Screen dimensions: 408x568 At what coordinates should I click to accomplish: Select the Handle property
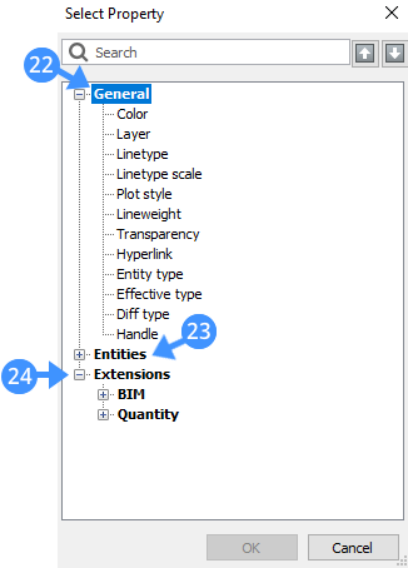point(137,334)
